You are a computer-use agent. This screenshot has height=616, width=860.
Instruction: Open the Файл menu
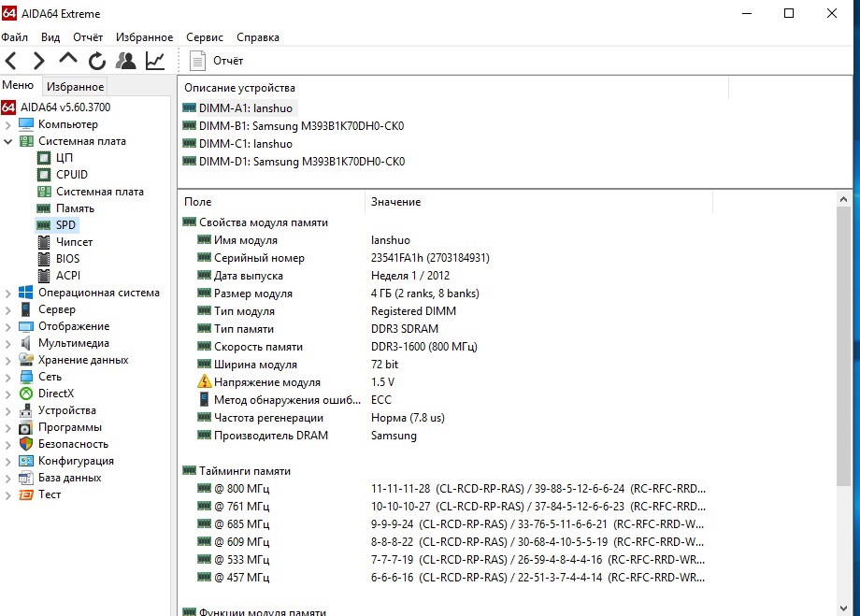15,37
